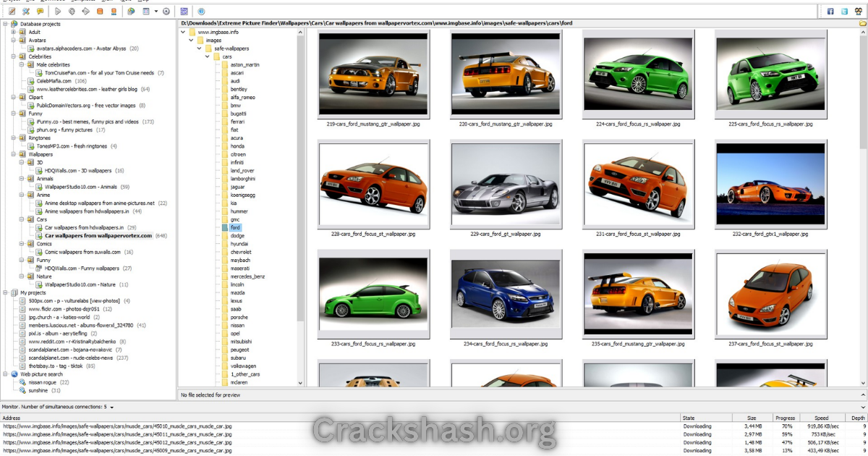Click the Facebook icon in top-right toolbar
The height and width of the screenshot is (456, 868).
pyautogui.click(x=830, y=12)
